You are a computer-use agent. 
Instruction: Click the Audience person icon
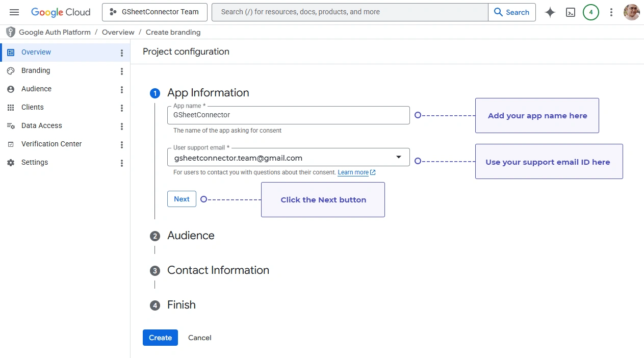(x=11, y=89)
